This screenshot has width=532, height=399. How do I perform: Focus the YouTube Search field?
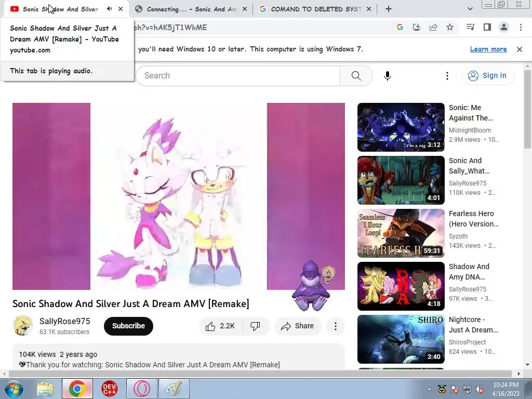point(237,76)
